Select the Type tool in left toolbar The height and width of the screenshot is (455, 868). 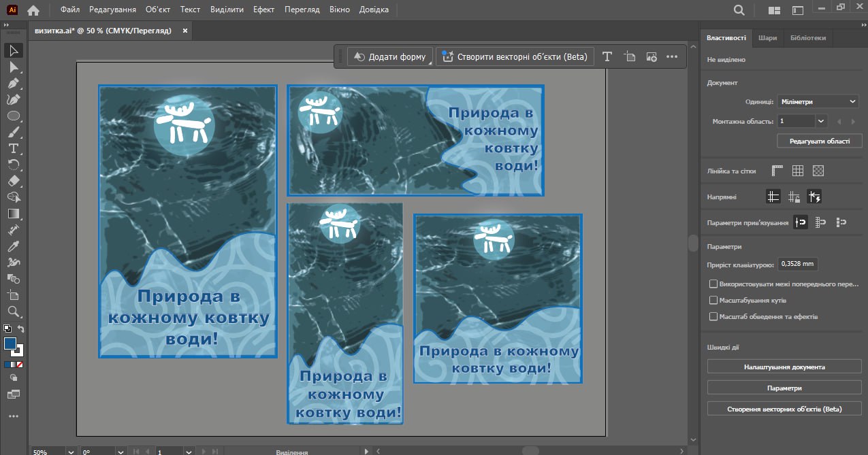pos(13,148)
